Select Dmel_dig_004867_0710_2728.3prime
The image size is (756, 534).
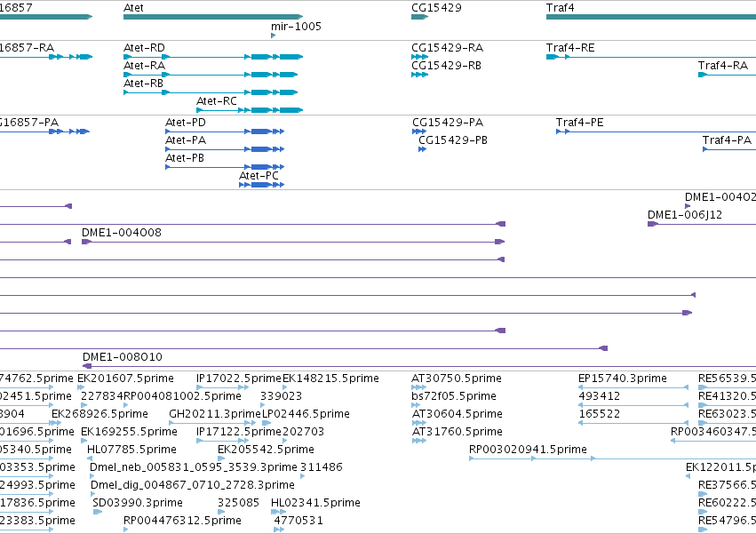coord(93,494)
